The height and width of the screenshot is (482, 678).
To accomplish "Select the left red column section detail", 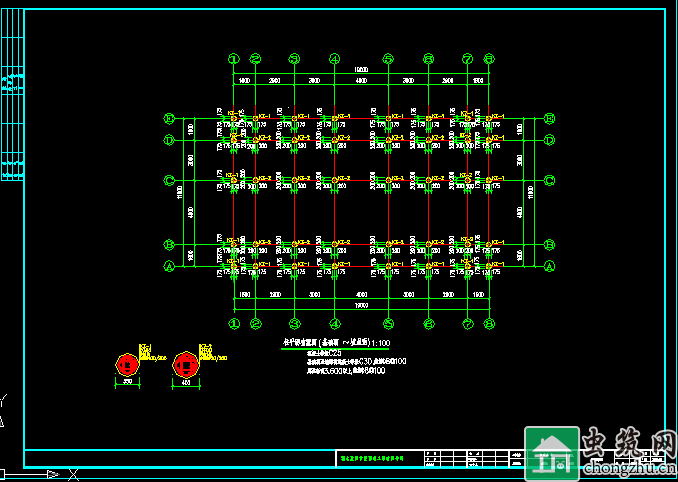I will (128, 362).
